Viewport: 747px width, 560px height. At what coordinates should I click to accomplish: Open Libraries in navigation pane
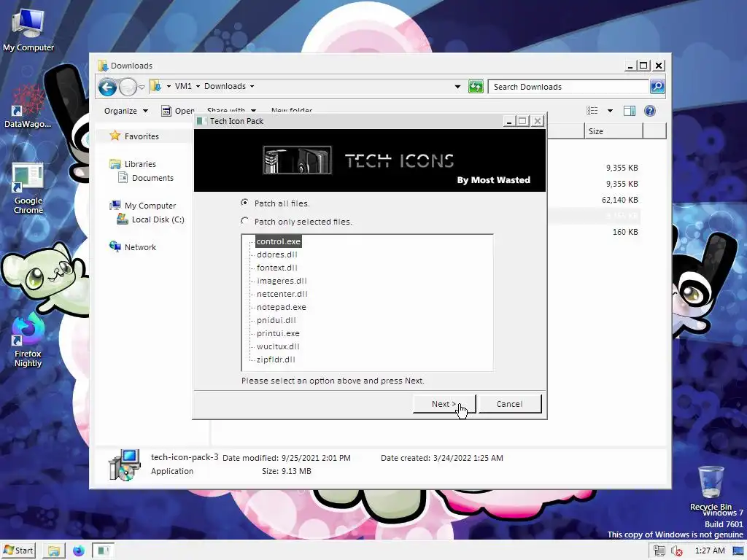click(133, 164)
